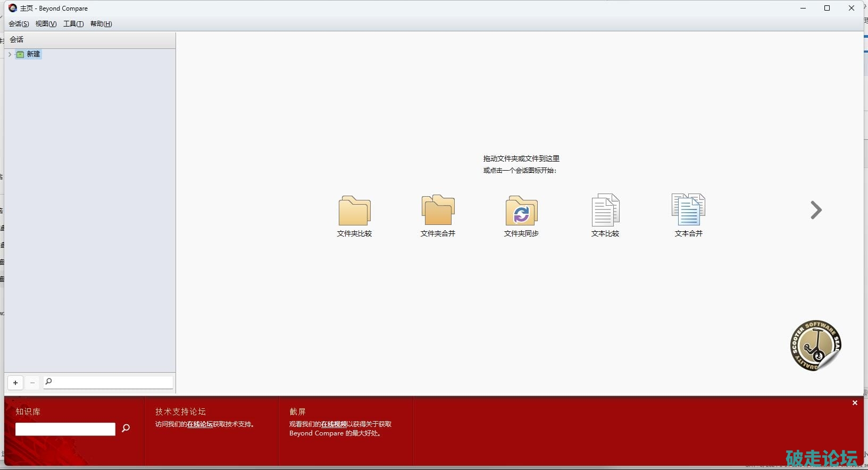Select the 新建 session folder item
868x470 pixels.
(x=33, y=54)
